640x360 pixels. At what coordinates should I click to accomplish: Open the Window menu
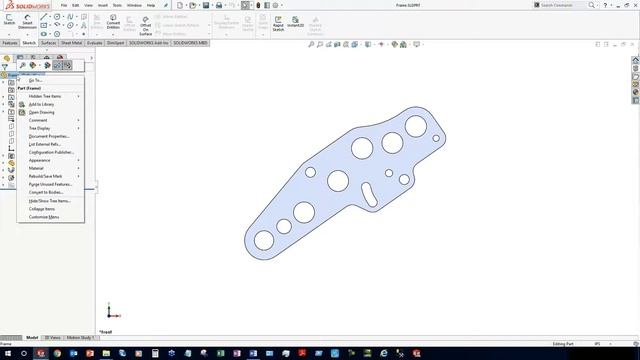(x=134, y=6)
